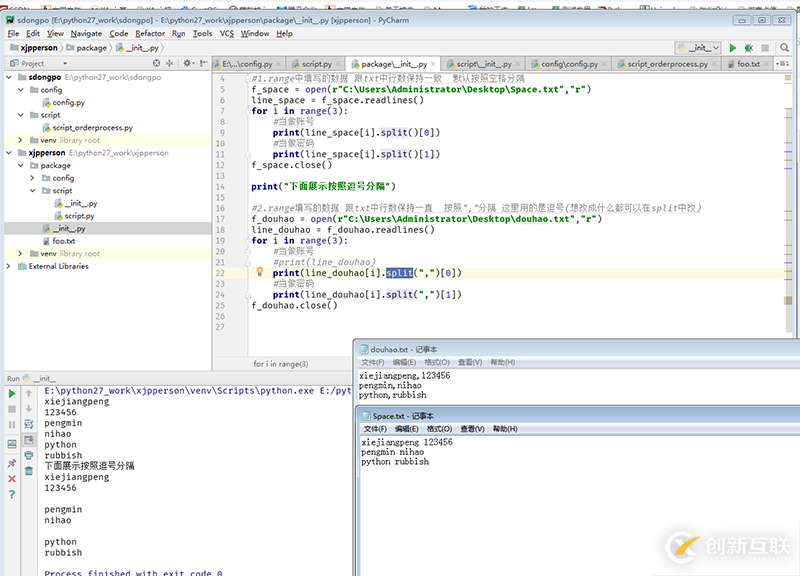This screenshot has width=800, height=576.
Task: Click the toolbar Stop square icon
Action: click(765, 48)
